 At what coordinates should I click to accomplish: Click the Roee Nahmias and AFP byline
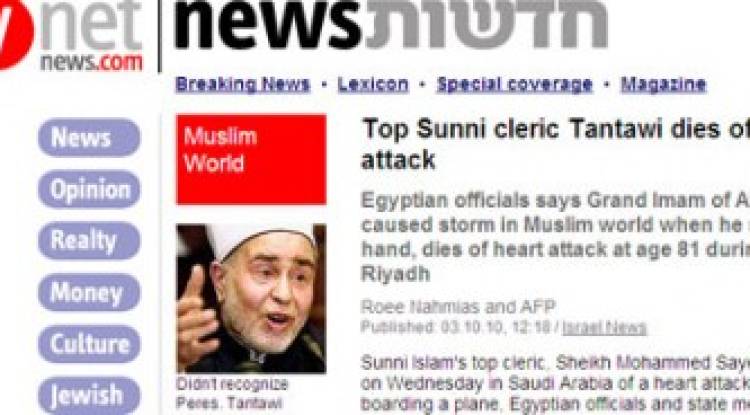click(x=458, y=307)
